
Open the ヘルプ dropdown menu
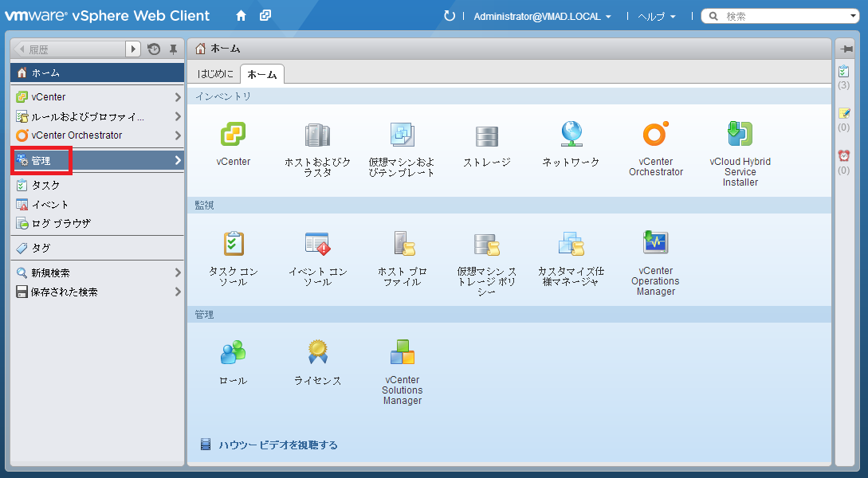pos(656,17)
